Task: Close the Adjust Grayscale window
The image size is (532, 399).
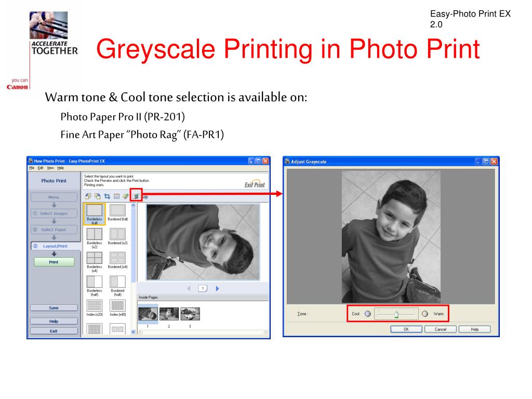Action: tap(495, 162)
